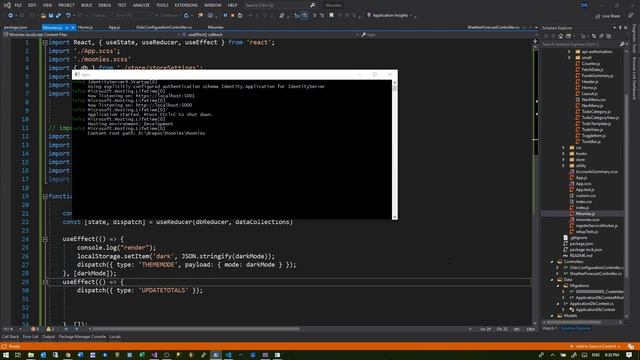Expand the hooks folder in Solution Explorer
Viewport: 640px width, 360px height.
pyautogui.click(x=564, y=153)
